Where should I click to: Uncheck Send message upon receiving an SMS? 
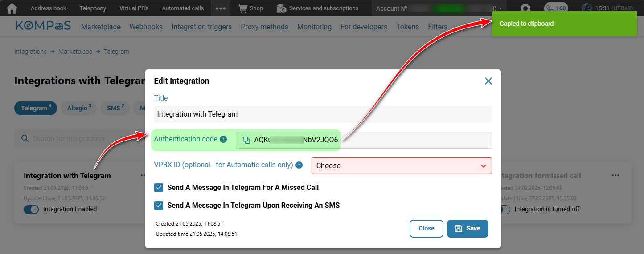(x=159, y=206)
